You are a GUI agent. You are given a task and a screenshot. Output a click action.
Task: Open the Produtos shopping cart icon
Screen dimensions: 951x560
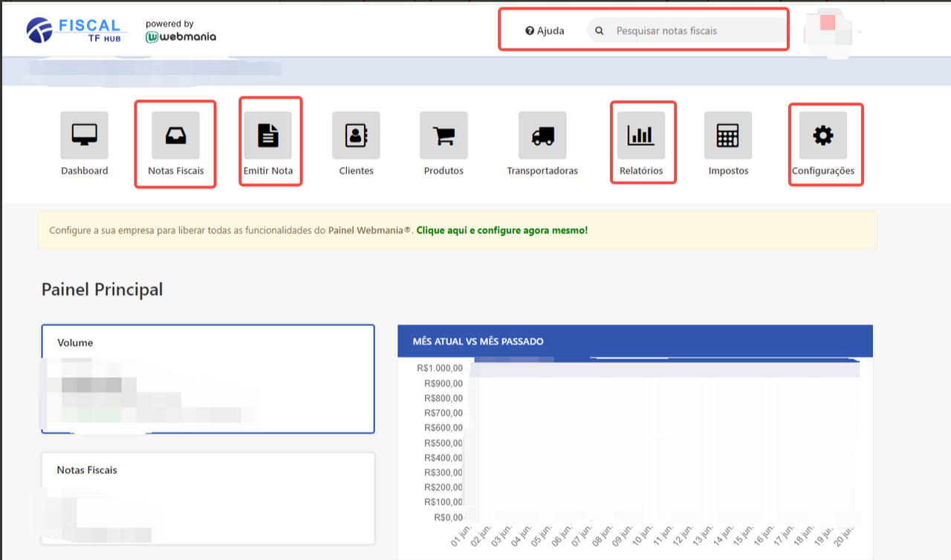tap(444, 135)
